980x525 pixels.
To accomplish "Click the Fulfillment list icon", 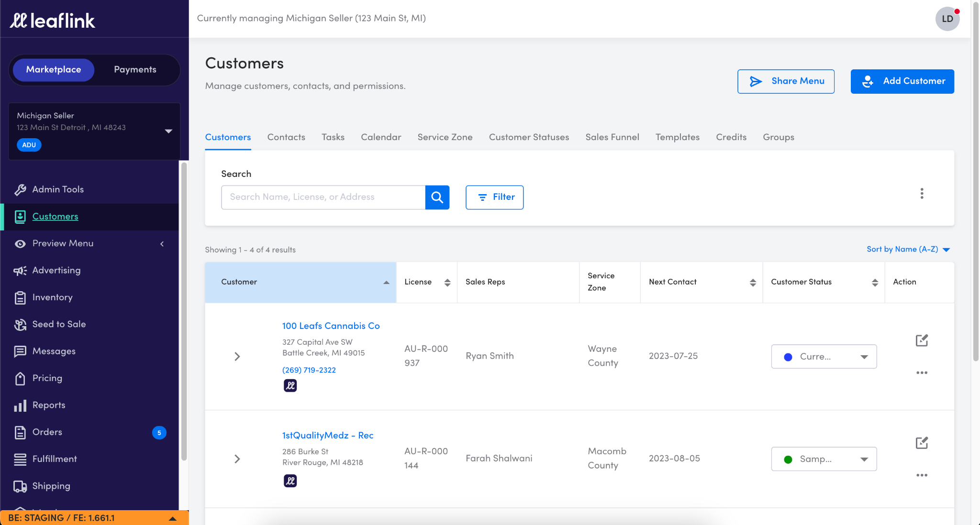I will tap(20, 459).
